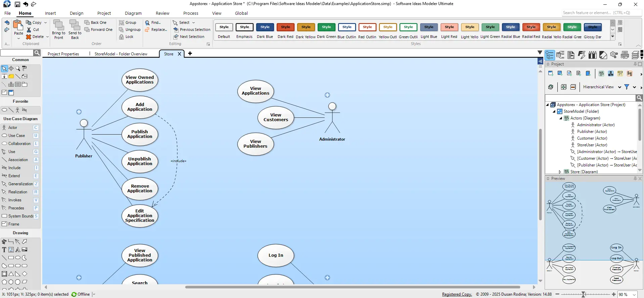The width and height of the screenshot is (644, 298).
Task: Select the stick-figure actor favorite tool
Action: pos(18,110)
